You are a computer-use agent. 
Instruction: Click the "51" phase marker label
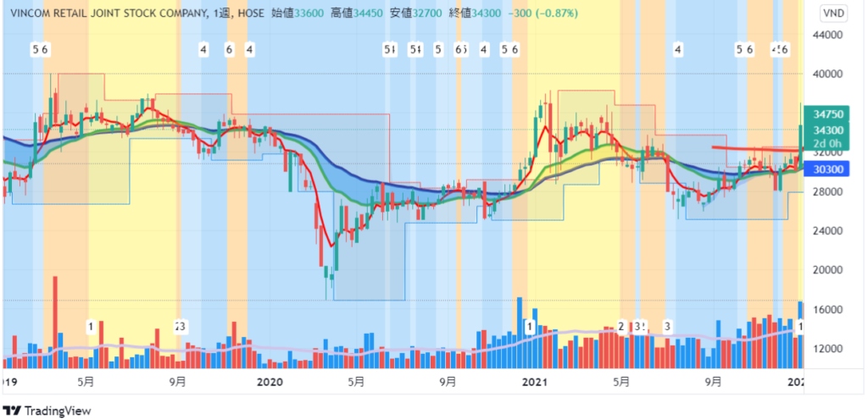pos(390,50)
